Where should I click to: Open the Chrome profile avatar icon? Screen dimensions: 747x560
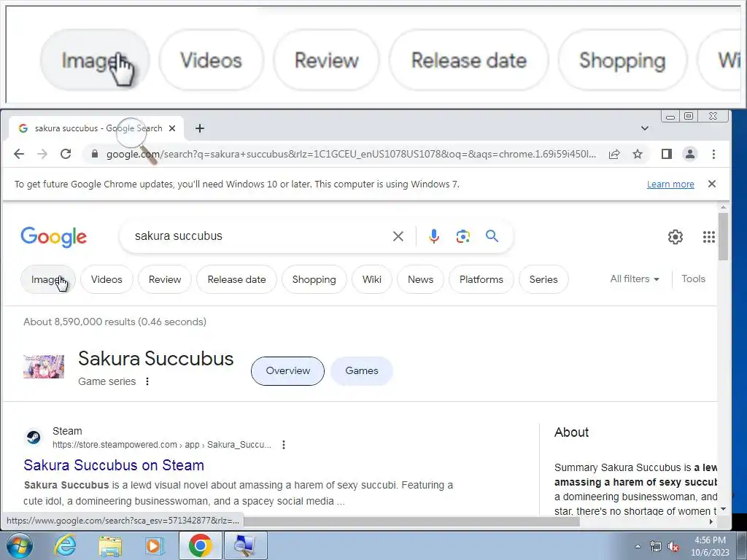[690, 154]
